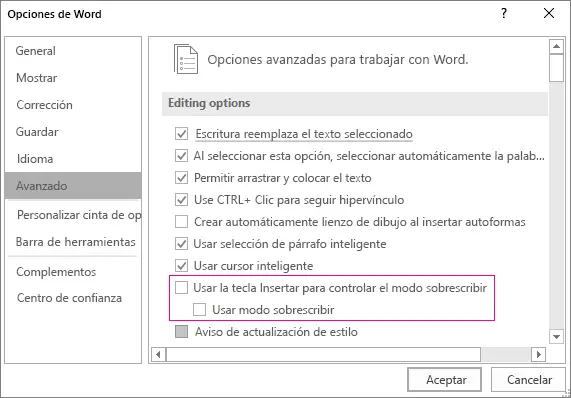The image size is (571, 398).
Task: Open the General options category
Action: [36, 51]
